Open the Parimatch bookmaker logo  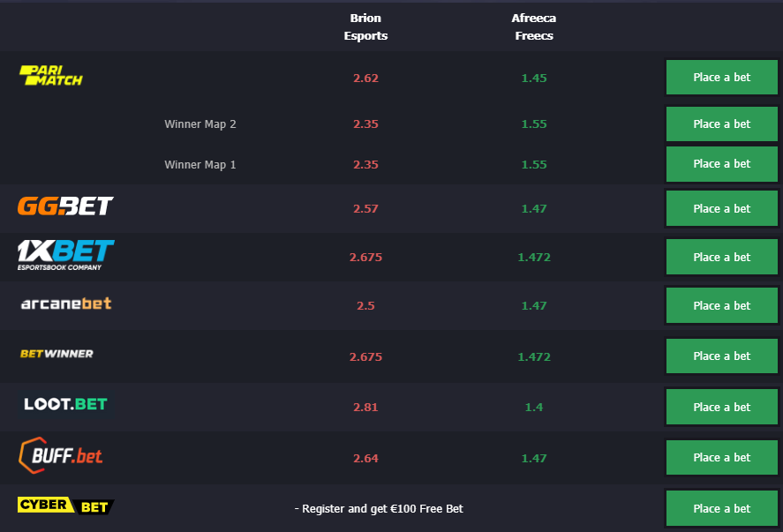click(x=51, y=75)
